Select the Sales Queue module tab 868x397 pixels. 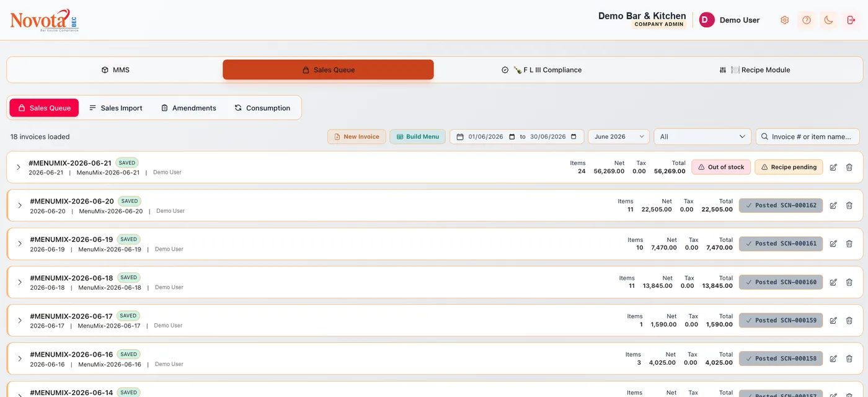(x=328, y=70)
